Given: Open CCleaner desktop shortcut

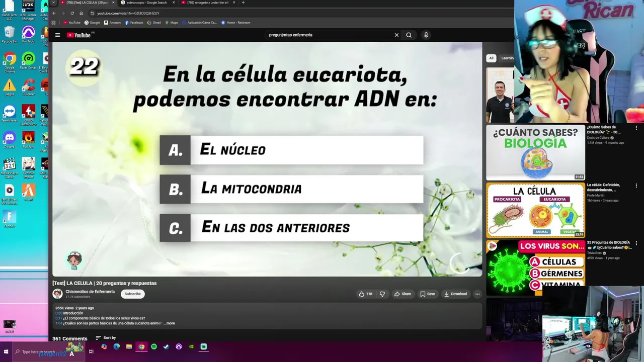Looking at the screenshot, I should (28, 88).
